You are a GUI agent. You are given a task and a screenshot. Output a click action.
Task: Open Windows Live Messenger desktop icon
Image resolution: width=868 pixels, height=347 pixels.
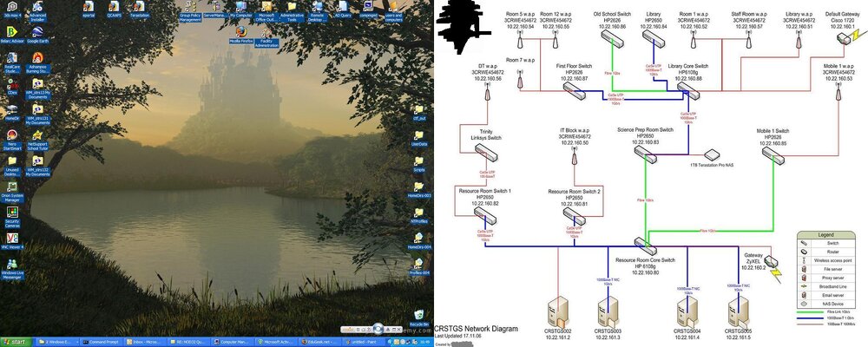click(12, 270)
